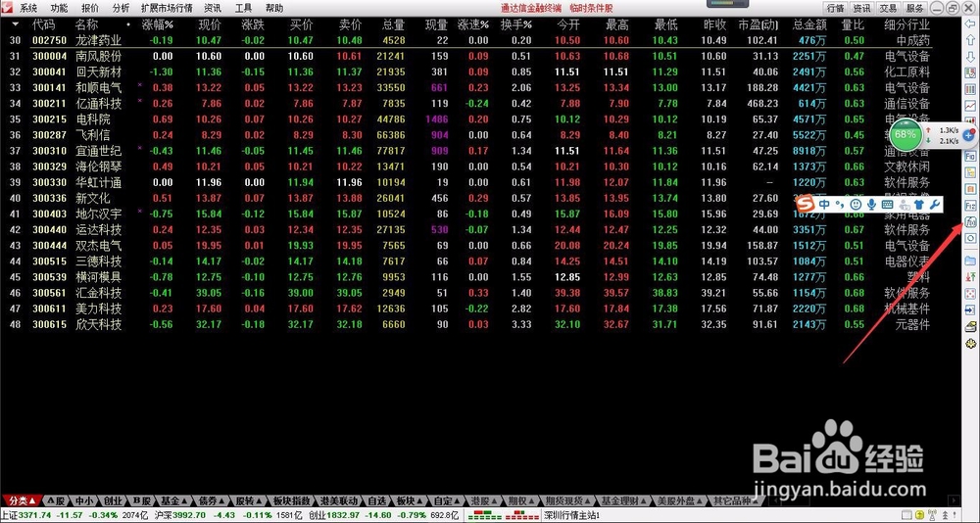Select the 海伦钢琴 stock name

tap(98, 166)
